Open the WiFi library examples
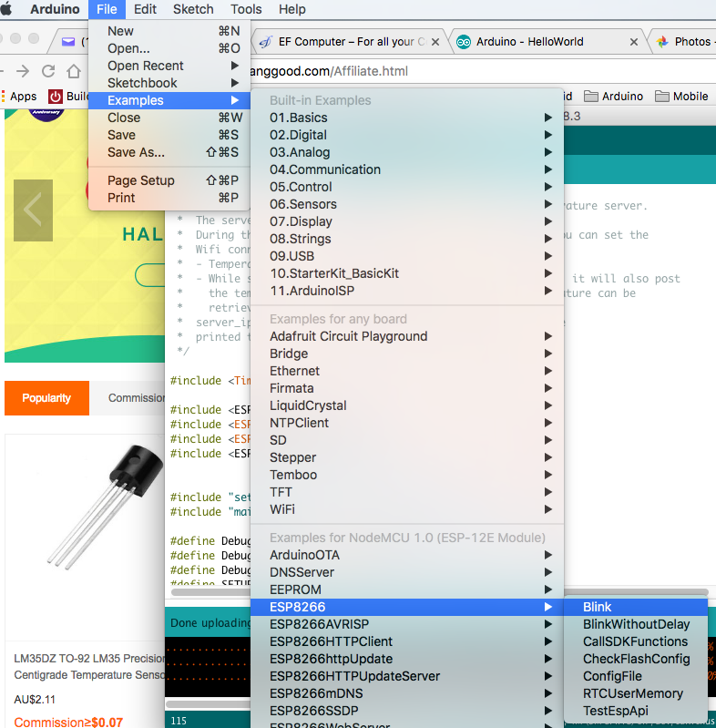 [x=407, y=509]
